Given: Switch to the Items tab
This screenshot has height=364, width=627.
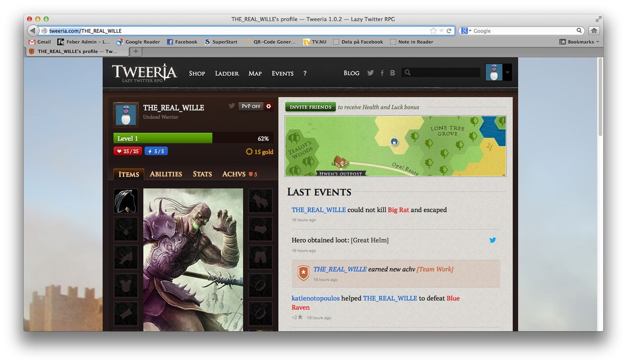Looking at the screenshot, I should pos(129,174).
